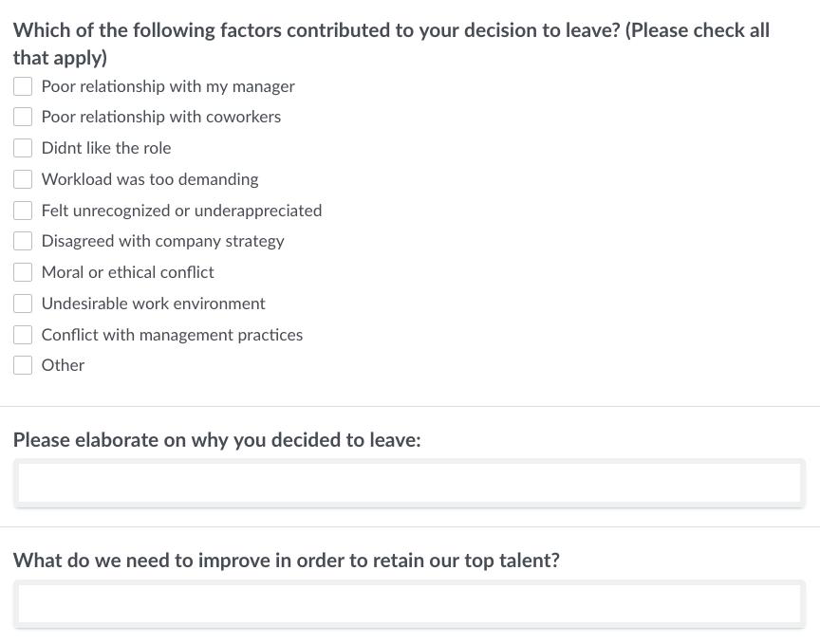Click the 'Poor relationship with my manager' label

tap(168, 86)
